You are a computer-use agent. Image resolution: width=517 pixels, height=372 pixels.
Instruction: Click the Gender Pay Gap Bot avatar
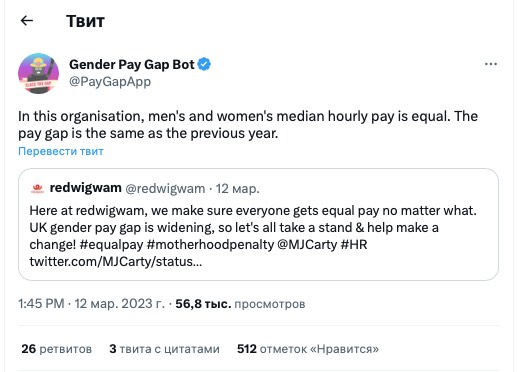(x=38, y=73)
